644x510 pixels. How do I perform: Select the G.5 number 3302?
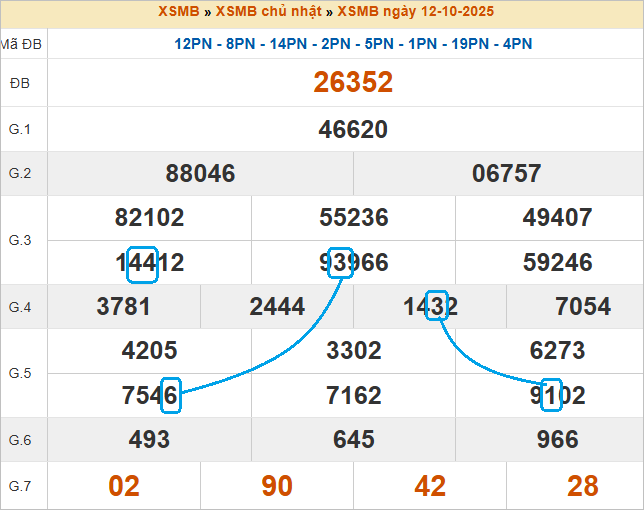(x=353, y=351)
